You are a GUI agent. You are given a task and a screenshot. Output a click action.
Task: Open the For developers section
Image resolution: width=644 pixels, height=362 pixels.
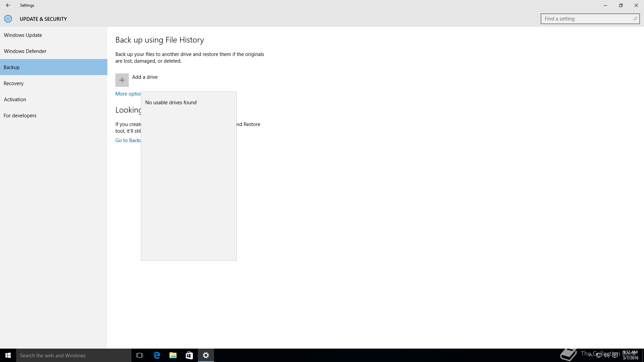20,116
